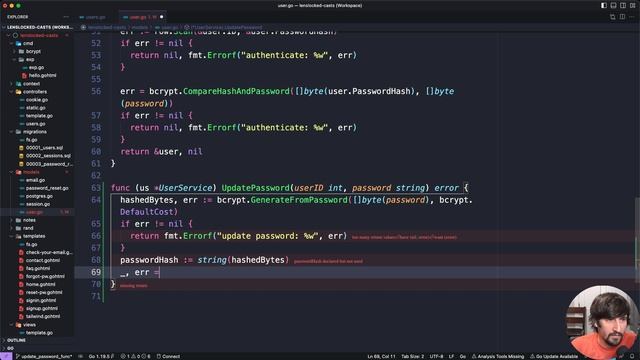Click line number 63 in the gutter

pyautogui.click(x=96, y=188)
